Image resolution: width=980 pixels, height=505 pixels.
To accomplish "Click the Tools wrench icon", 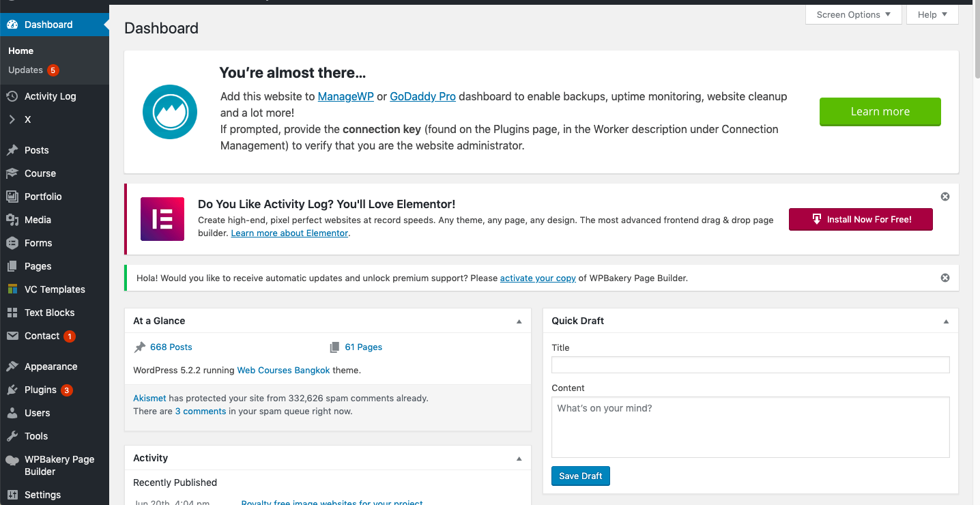I will (12, 436).
